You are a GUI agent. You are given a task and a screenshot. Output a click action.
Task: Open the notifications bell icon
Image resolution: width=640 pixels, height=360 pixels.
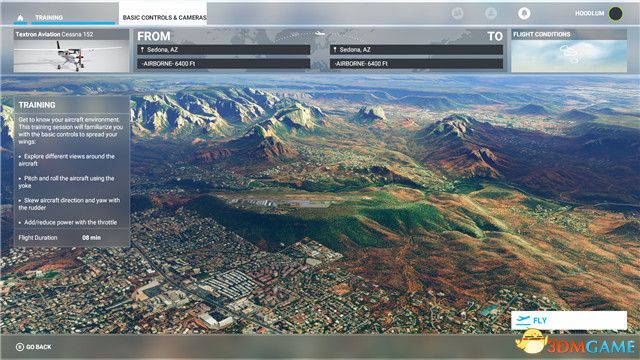tap(524, 13)
